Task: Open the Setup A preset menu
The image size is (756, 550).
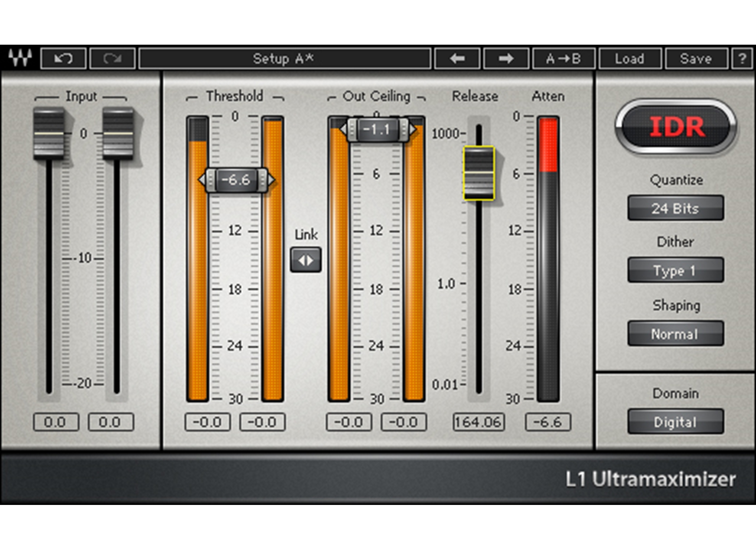Action: (x=284, y=59)
